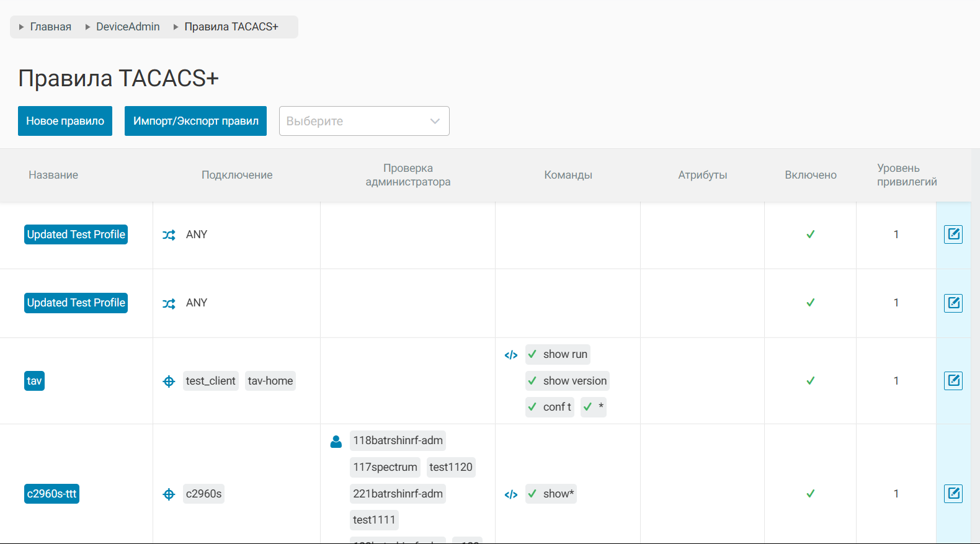Viewport: 980px width, 544px height.
Task: Click shuffle icon in first ANY connection
Action: [169, 235]
